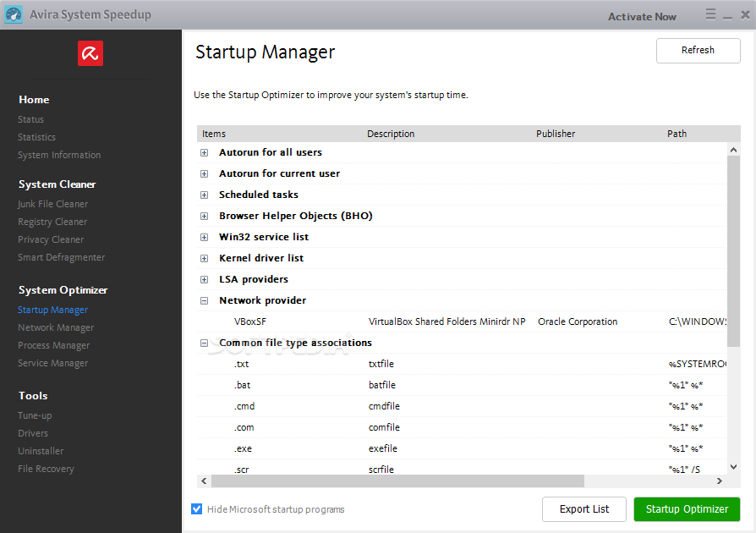Open the Privacy Cleaner
Viewport: 756px width, 533px height.
click(51, 239)
